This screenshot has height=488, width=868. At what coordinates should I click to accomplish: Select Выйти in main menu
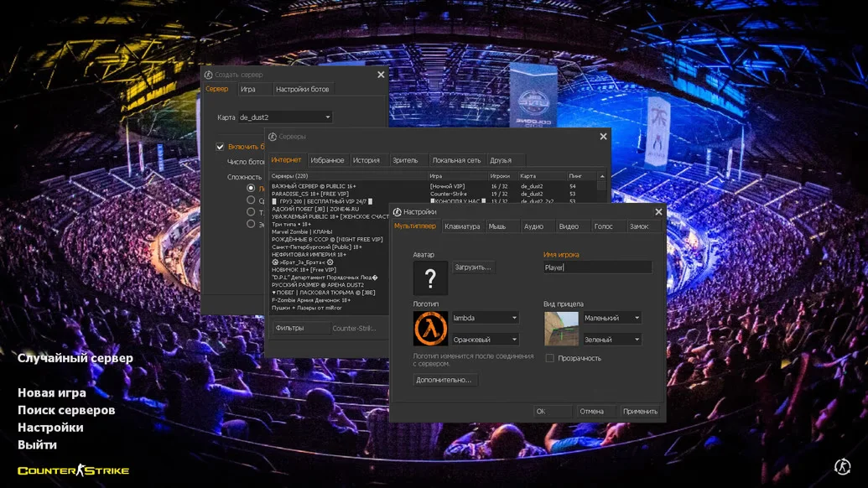(x=37, y=445)
